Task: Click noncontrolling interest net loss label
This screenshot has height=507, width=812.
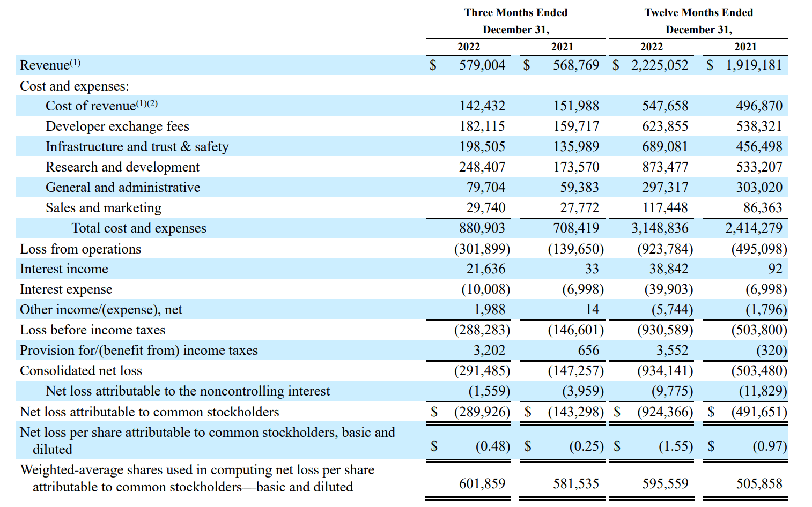Action: click(188, 391)
